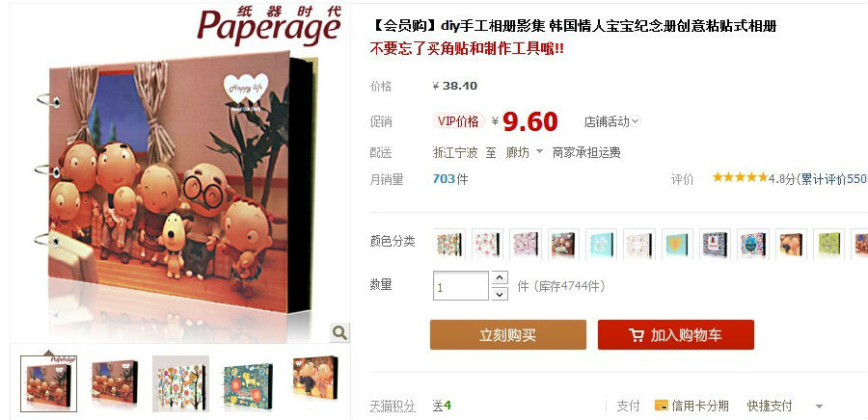Choose the green patterned album color option
The image size is (868, 420).
pyautogui.click(x=828, y=244)
